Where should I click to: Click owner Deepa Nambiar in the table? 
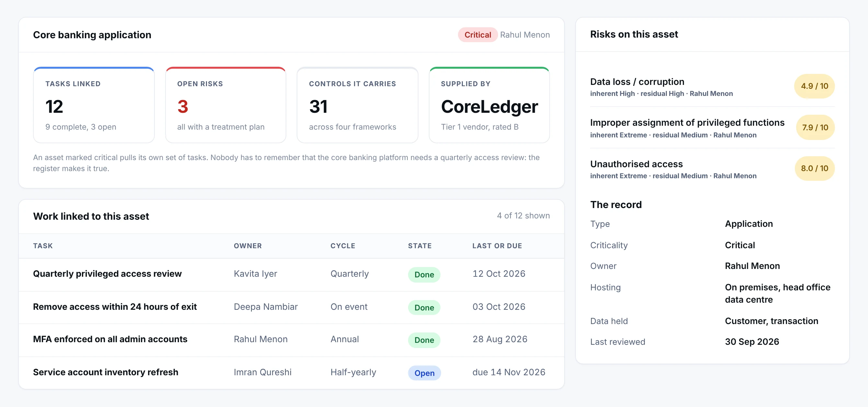tap(266, 307)
